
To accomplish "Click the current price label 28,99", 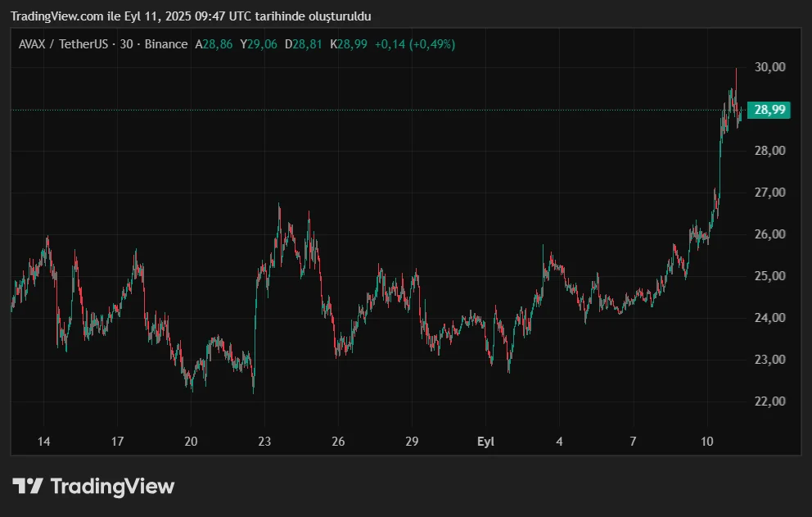I will 769,110.
